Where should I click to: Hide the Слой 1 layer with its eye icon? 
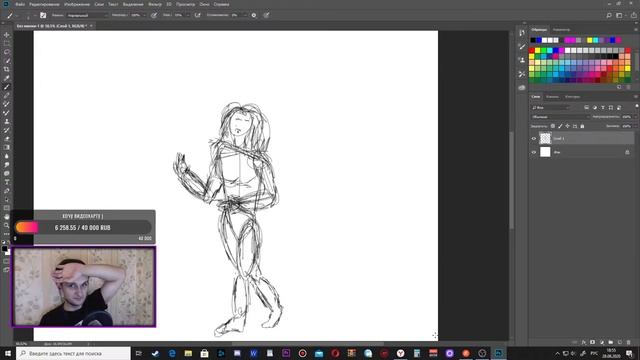(x=533, y=139)
